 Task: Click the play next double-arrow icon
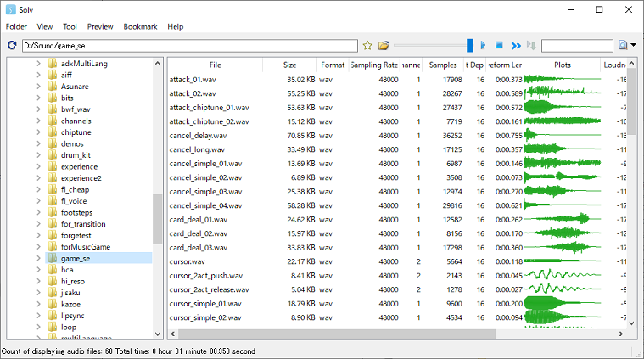coord(515,46)
